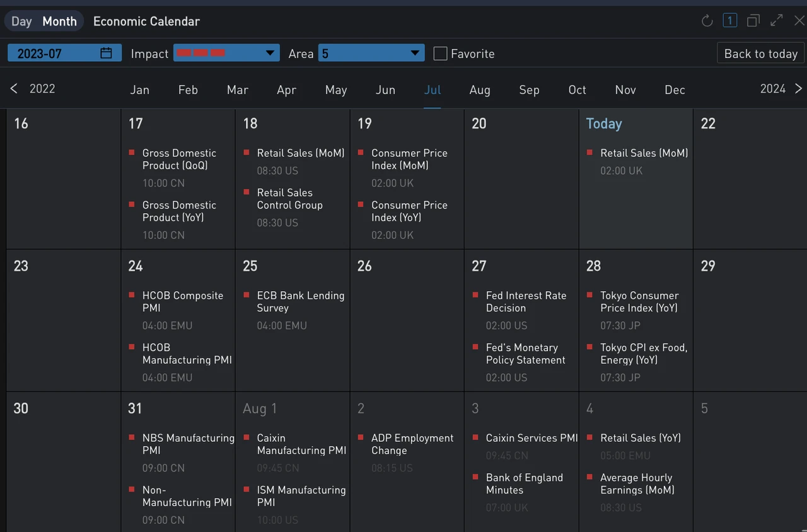Open the date picker calendar icon
The image size is (807, 532).
point(106,53)
